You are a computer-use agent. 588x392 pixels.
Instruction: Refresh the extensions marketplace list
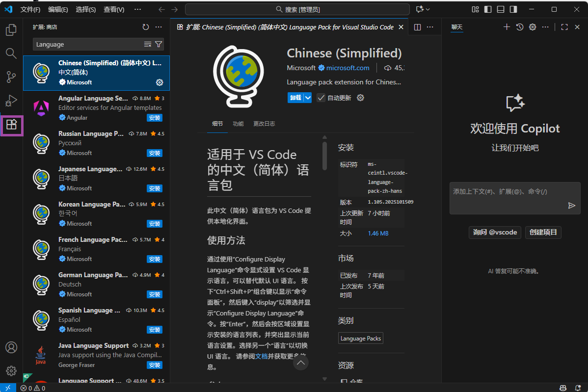pos(145,27)
